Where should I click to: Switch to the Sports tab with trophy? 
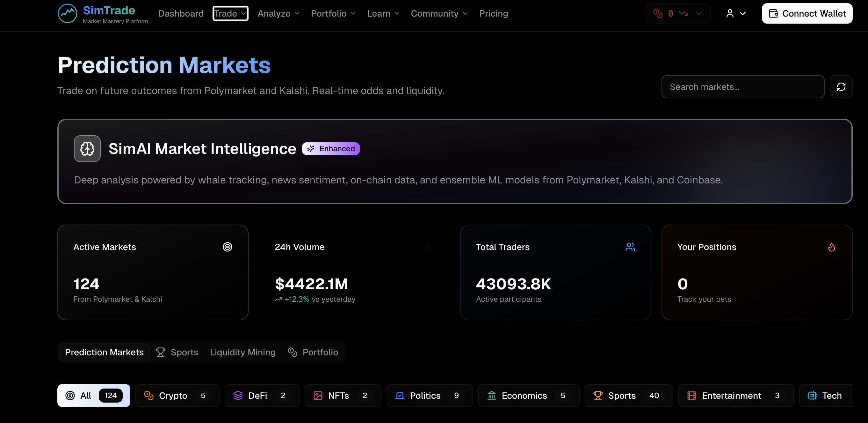click(x=177, y=352)
